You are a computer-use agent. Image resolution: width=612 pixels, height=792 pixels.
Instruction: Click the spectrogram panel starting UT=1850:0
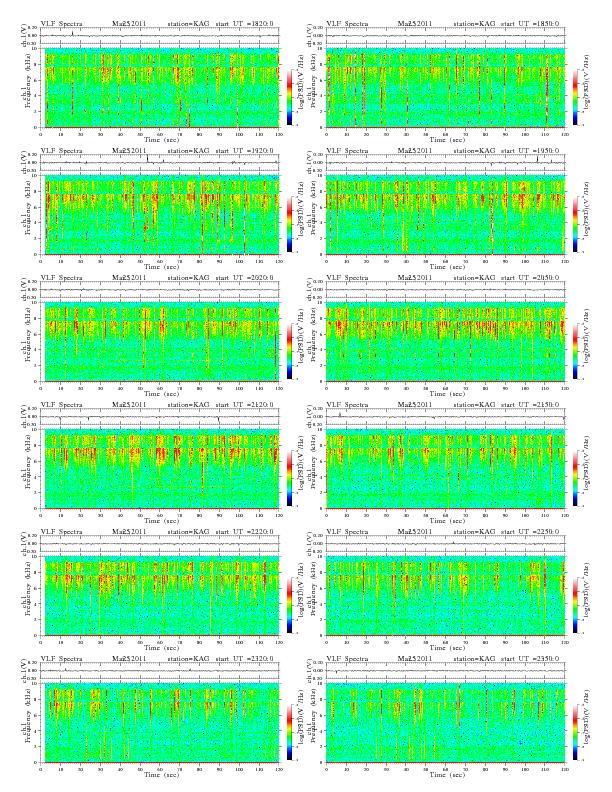click(445, 87)
